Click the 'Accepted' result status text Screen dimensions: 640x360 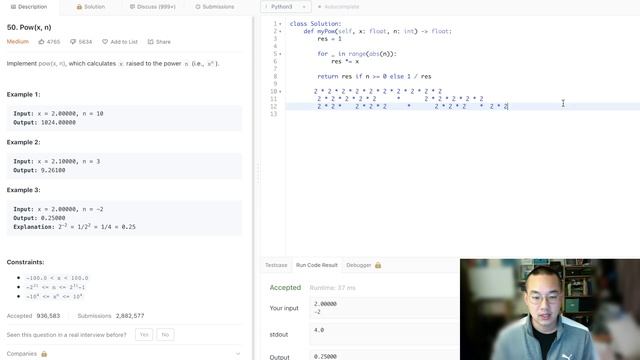[x=285, y=288]
